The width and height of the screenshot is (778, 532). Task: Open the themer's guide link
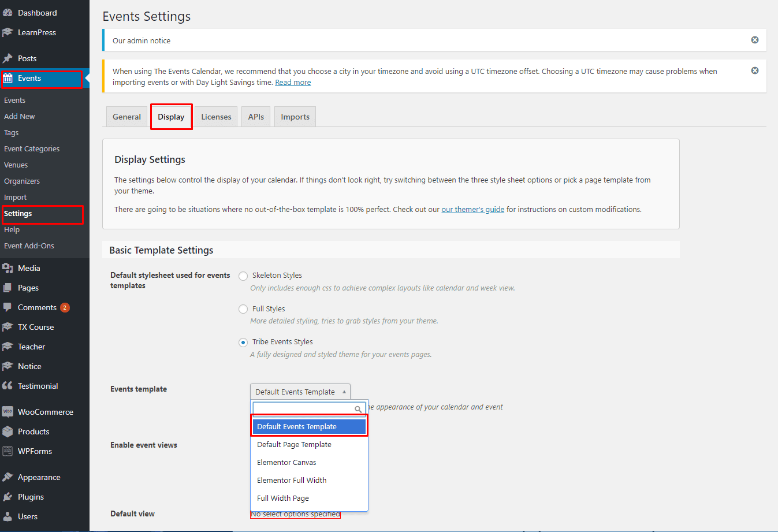pyautogui.click(x=472, y=210)
